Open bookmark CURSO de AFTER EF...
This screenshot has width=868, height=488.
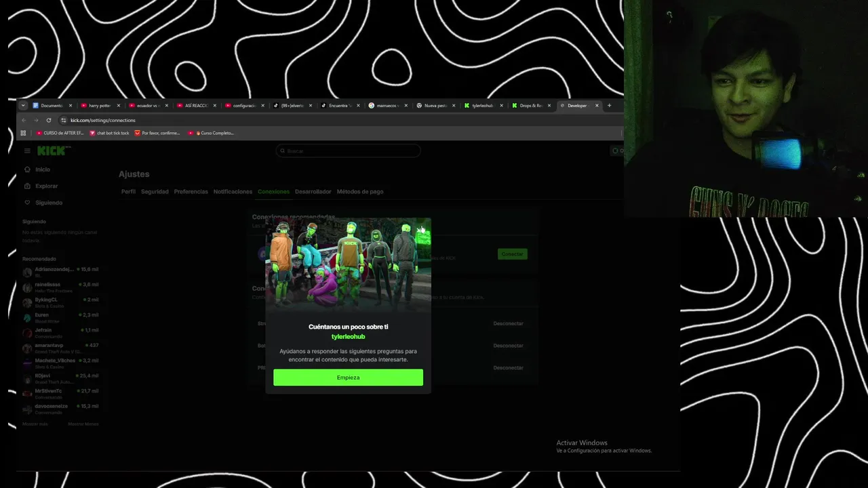pyautogui.click(x=60, y=133)
